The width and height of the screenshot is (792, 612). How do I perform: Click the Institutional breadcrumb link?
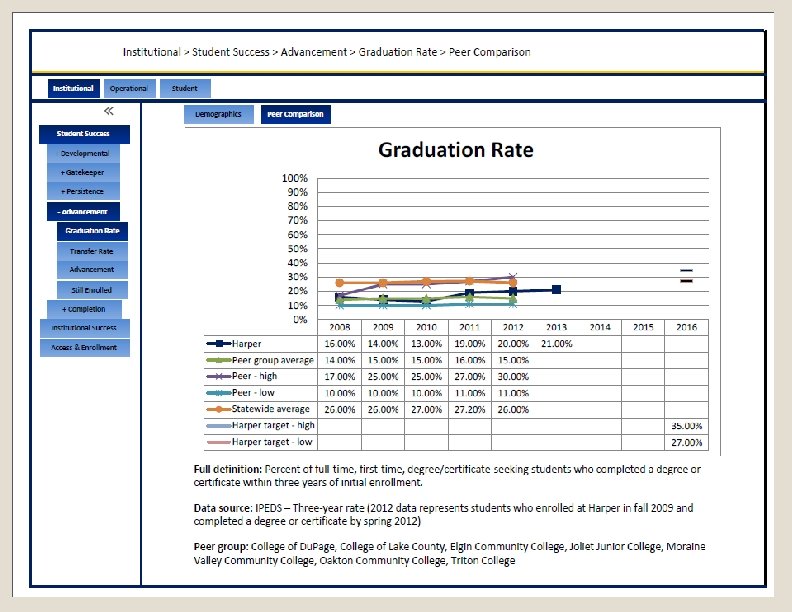pyautogui.click(x=152, y=52)
